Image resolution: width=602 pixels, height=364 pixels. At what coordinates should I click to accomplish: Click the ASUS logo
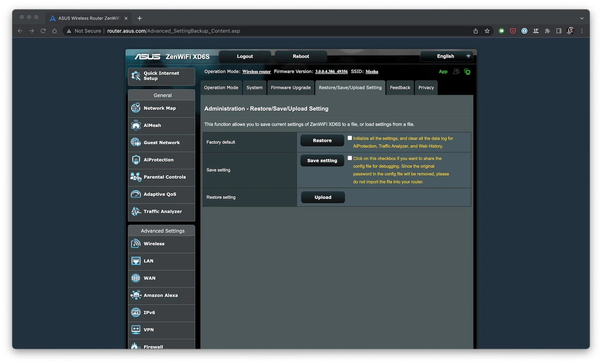[x=147, y=57]
